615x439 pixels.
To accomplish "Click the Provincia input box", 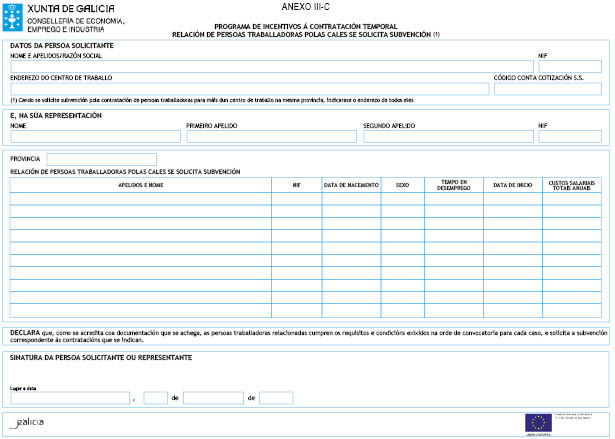I will (102, 159).
